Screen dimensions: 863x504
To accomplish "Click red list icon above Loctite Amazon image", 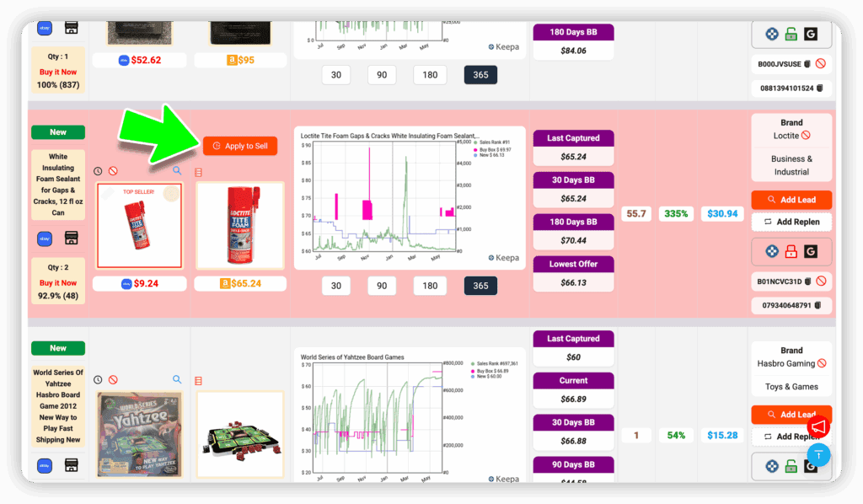I will pos(198,172).
